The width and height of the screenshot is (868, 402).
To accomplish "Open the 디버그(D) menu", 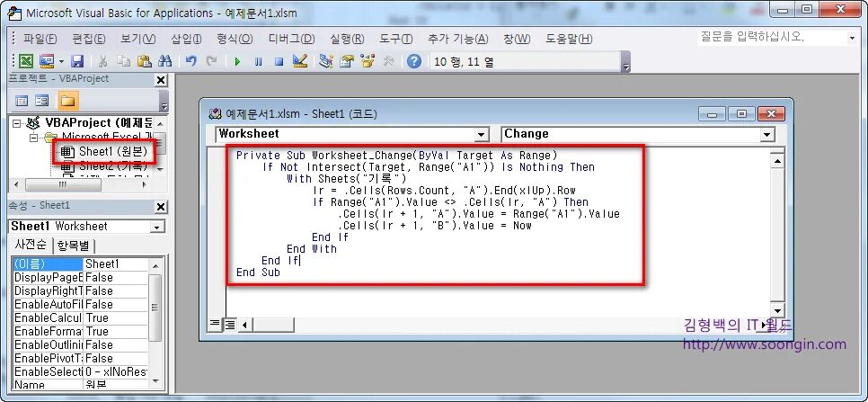I will tap(291, 39).
